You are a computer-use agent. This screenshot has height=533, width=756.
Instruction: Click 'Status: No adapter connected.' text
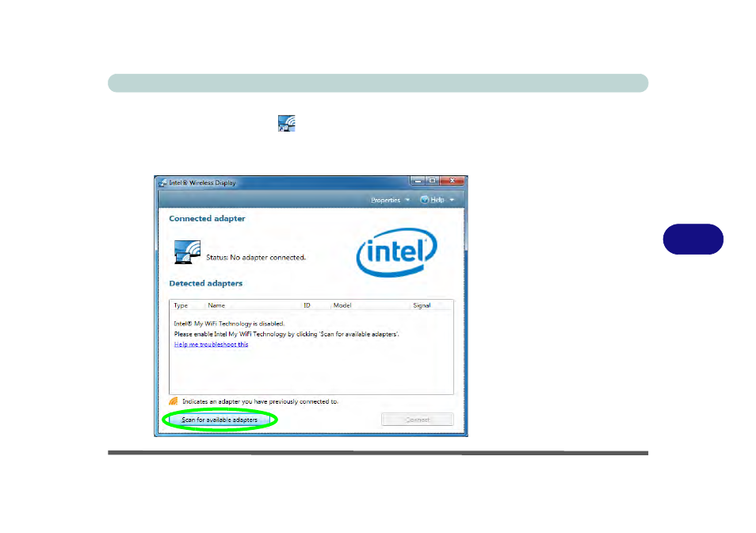[x=256, y=258]
